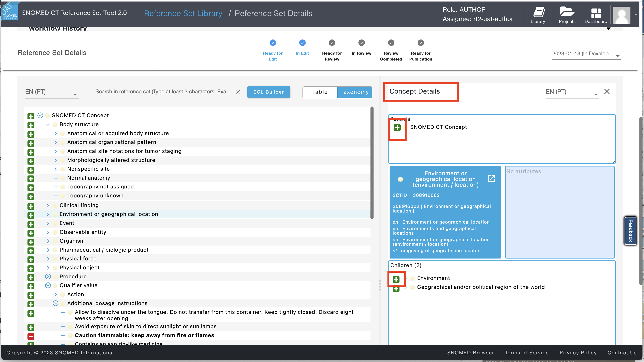Viewport: 644px width, 362px height.
Task: Expand Anatomical or acquired body structure
Action: (56, 133)
